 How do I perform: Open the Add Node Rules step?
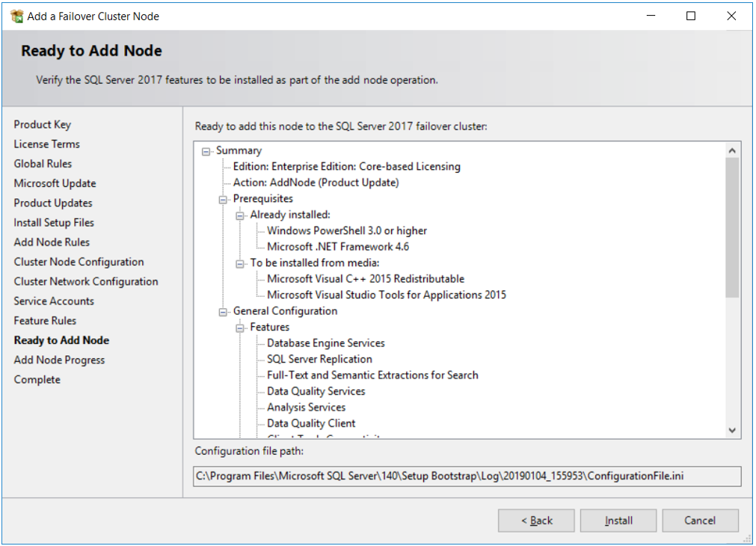click(52, 242)
